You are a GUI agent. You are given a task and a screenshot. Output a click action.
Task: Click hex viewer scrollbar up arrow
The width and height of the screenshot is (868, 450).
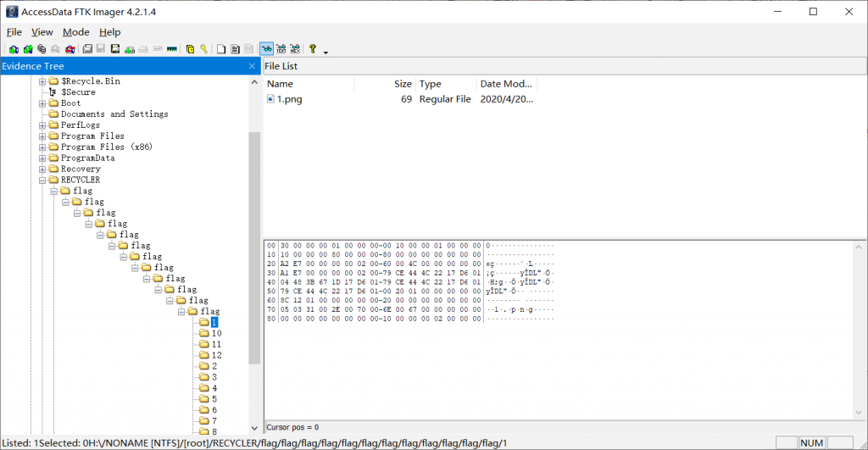(x=859, y=247)
